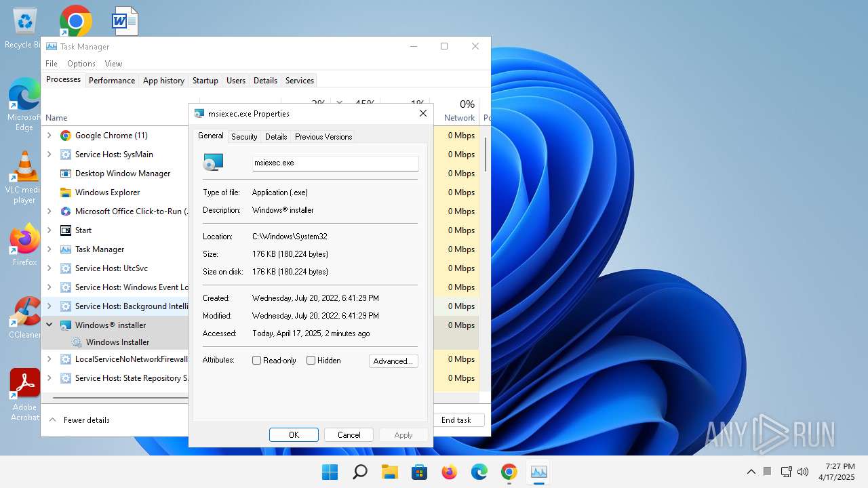This screenshot has height=488, width=868.
Task: Open the File menu in Task Manager
Action: (x=52, y=64)
